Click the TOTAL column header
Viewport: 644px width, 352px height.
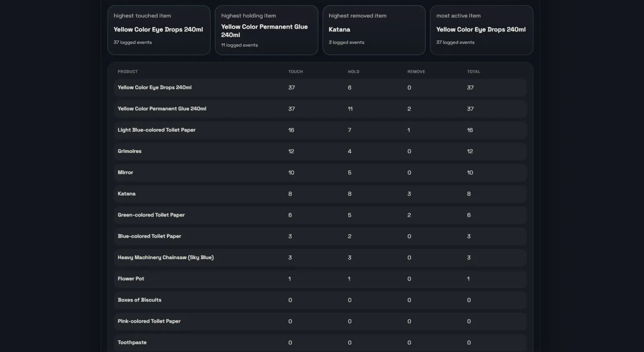473,72
